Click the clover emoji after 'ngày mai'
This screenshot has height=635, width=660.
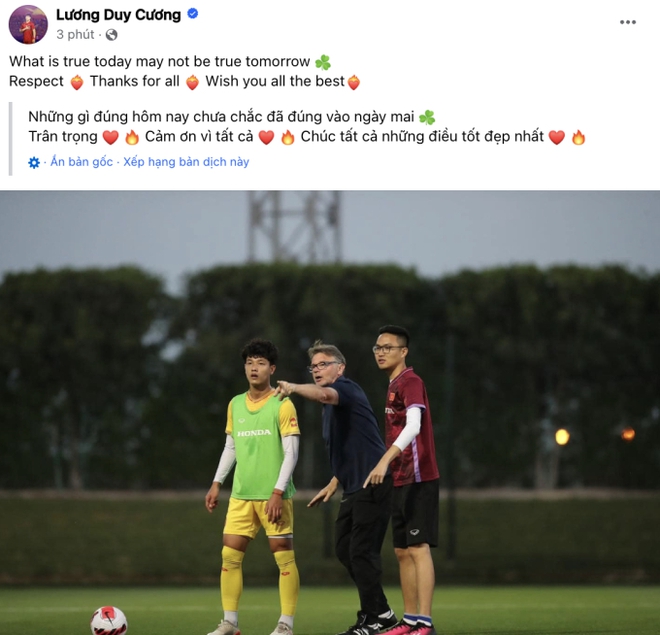[427, 117]
